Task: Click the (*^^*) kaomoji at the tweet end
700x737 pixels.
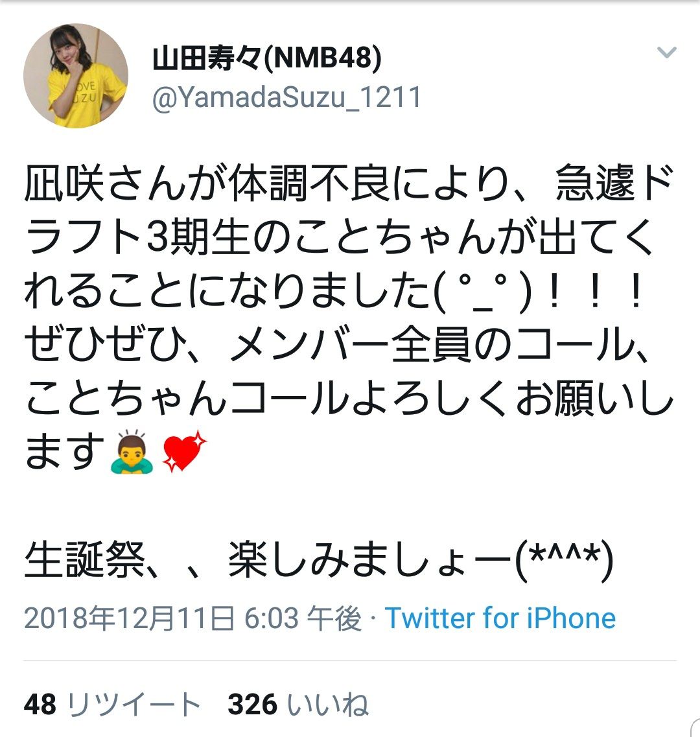Action: [564, 559]
